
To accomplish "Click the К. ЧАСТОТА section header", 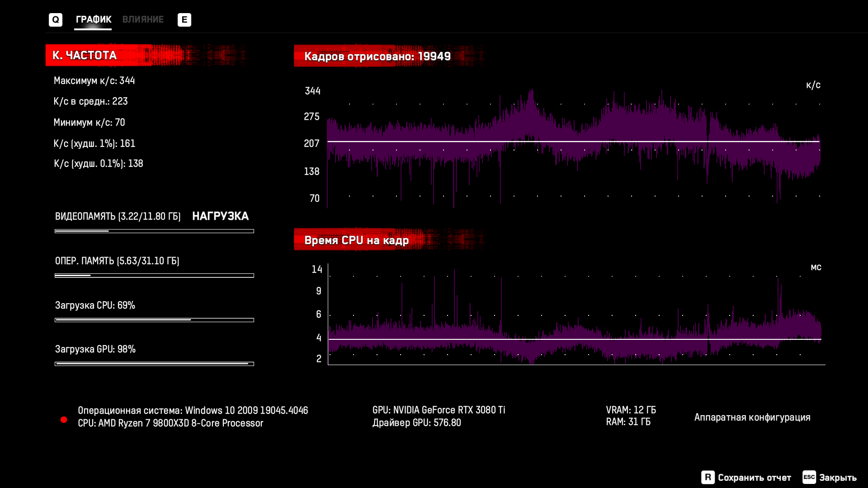I will [84, 55].
